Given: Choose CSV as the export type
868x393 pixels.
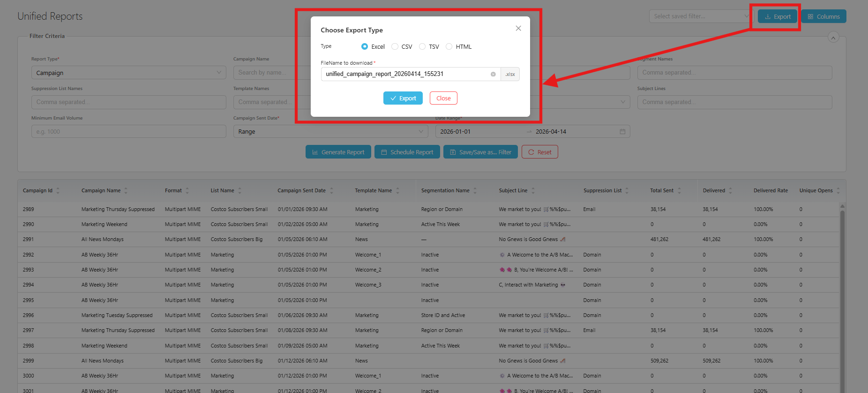Looking at the screenshot, I should point(395,46).
